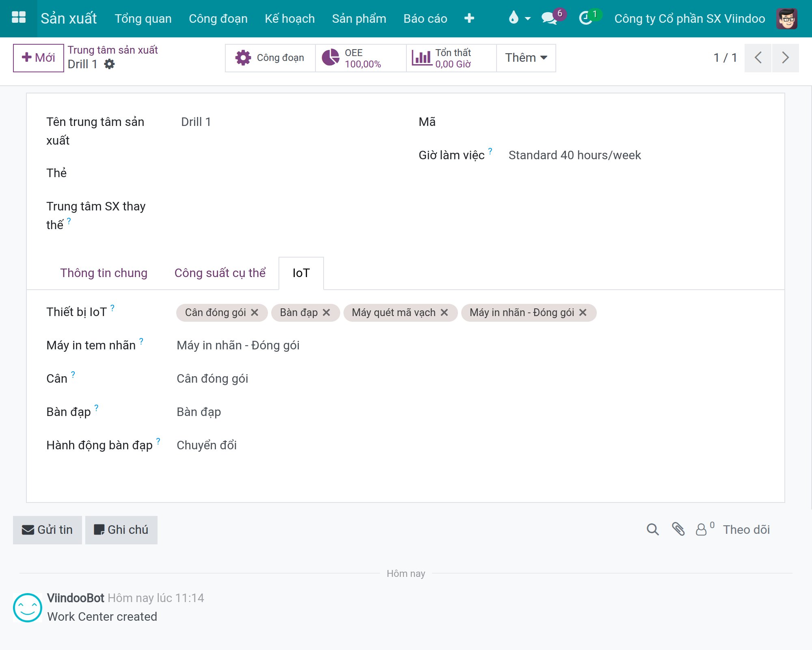Open the Kế hoạch menu
The height and width of the screenshot is (650, 812).
coord(290,18)
